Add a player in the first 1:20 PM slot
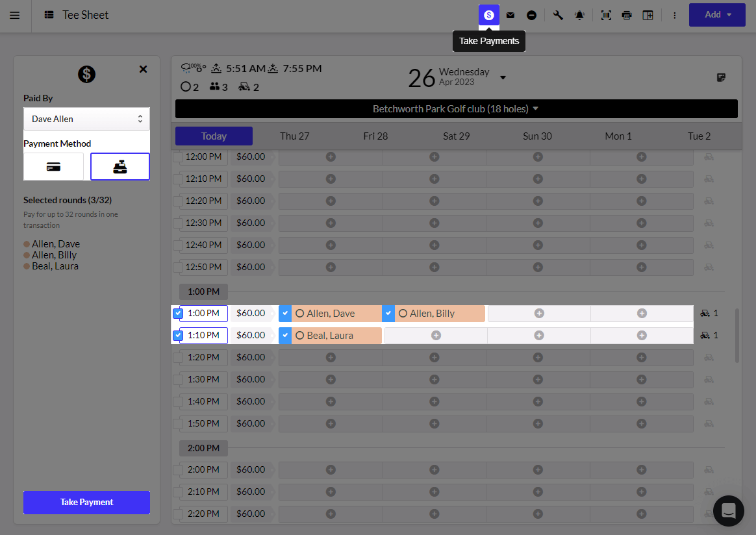This screenshot has width=756, height=535. pyautogui.click(x=331, y=357)
